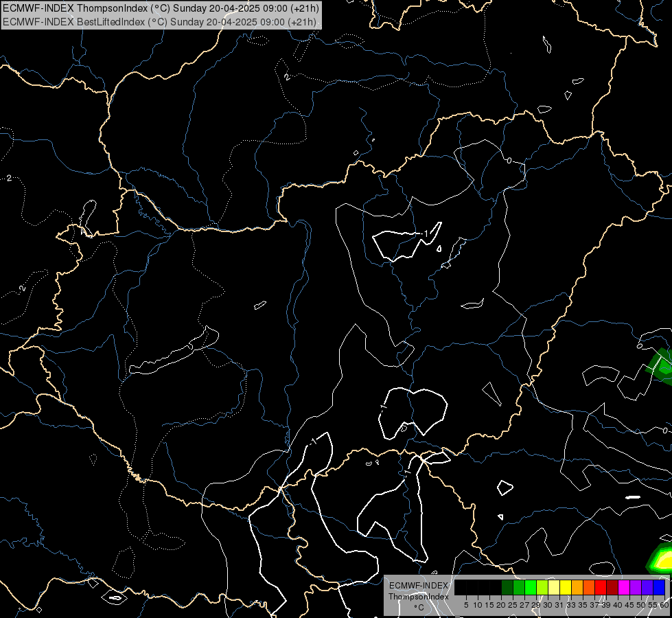Screen dimensions: 672x618
Task: Click the legend tick label '25'
Action: coord(513,605)
